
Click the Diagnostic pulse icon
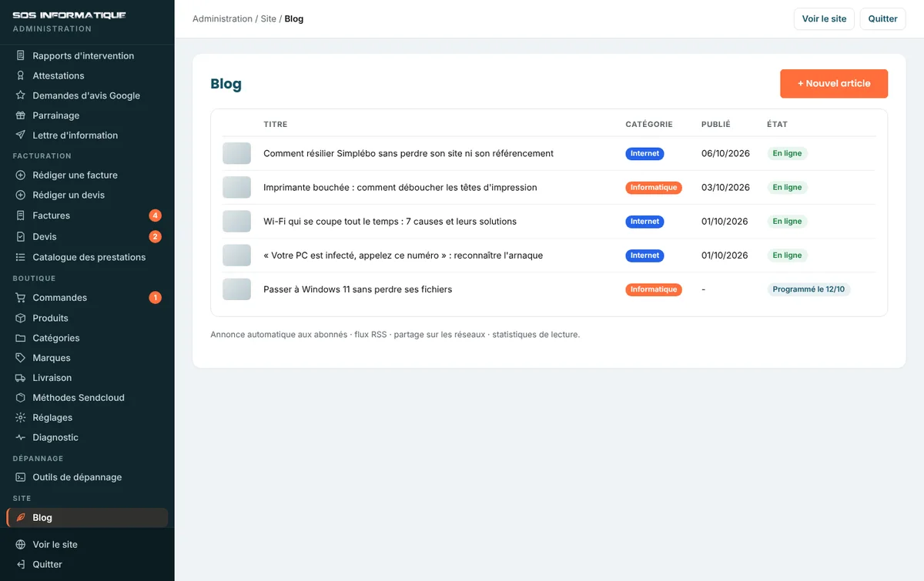(21, 438)
